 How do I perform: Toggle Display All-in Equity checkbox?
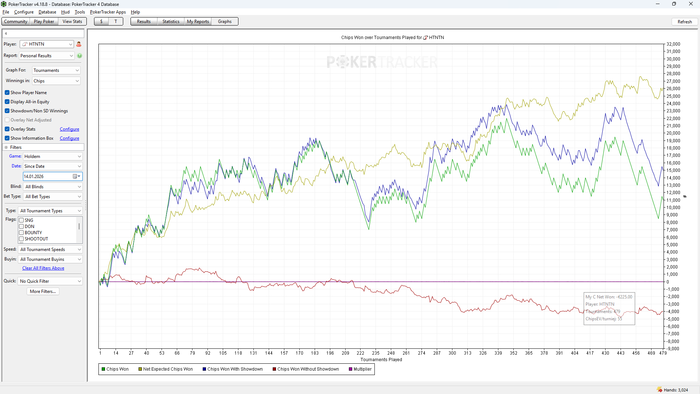pos(7,102)
